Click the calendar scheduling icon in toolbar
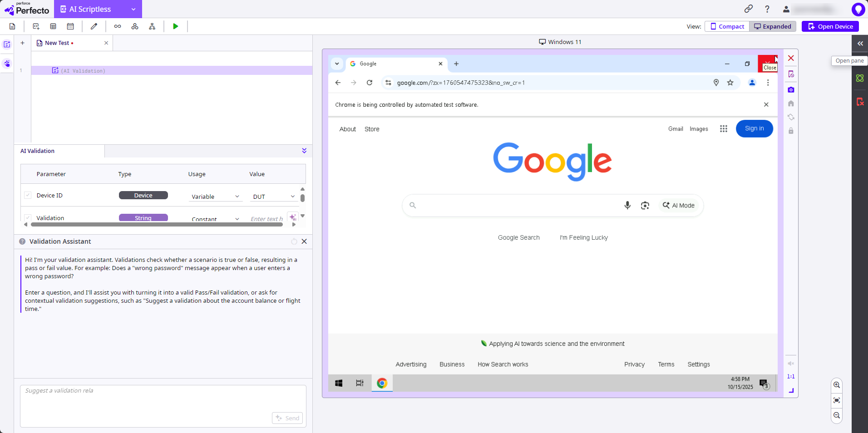 coord(70,26)
